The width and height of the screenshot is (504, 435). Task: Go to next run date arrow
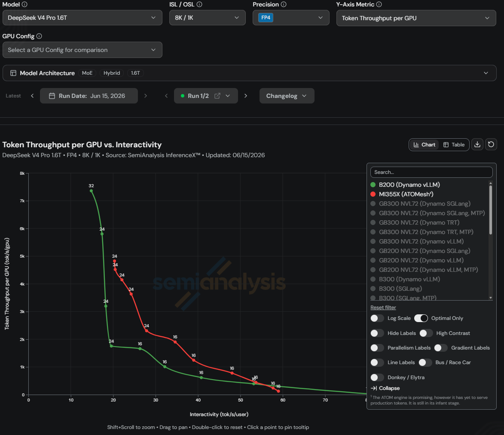(x=146, y=96)
